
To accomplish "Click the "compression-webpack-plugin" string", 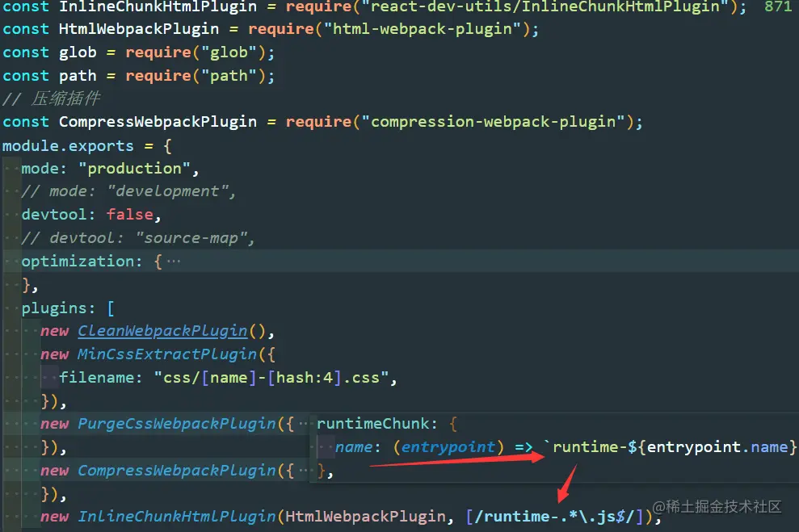I will [x=493, y=122].
